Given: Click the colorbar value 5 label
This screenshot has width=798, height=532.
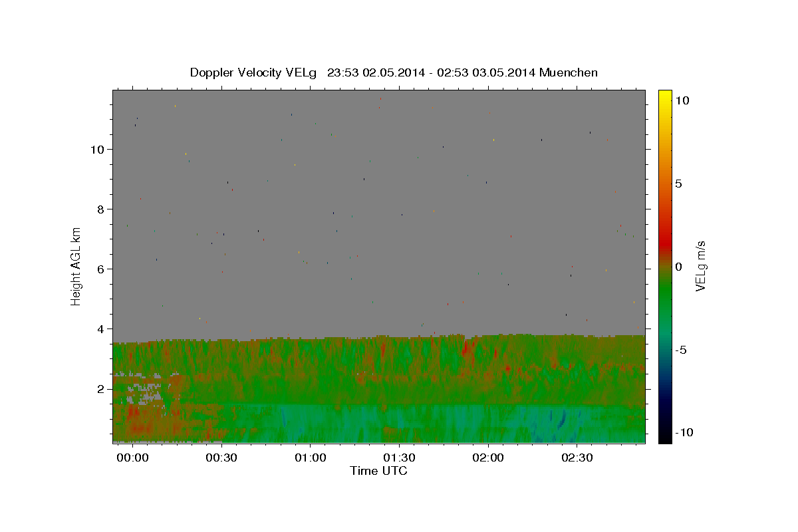Looking at the screenshot, I should (x=678, y=184).
